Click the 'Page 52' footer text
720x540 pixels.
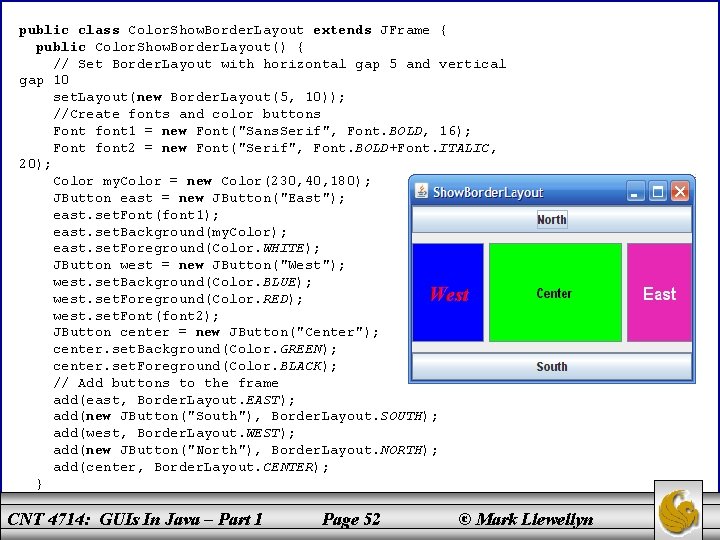point(351,519)
